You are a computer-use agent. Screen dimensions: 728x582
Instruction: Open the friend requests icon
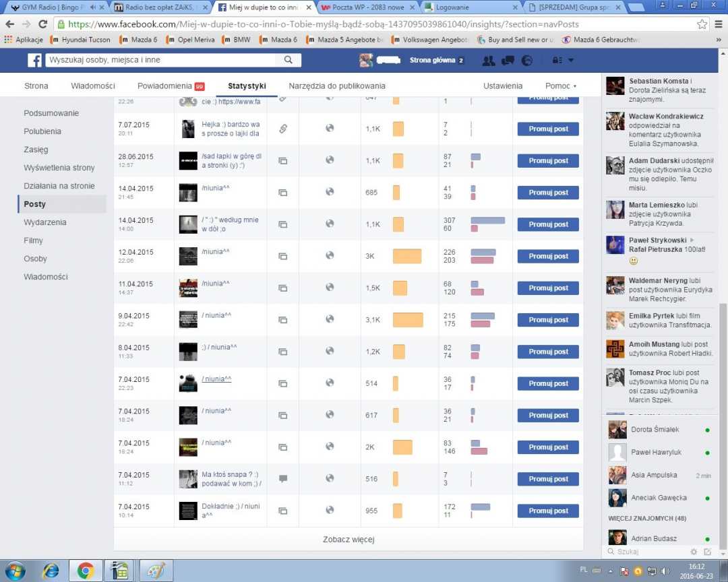pyautogui.click(x=489, y=61)
